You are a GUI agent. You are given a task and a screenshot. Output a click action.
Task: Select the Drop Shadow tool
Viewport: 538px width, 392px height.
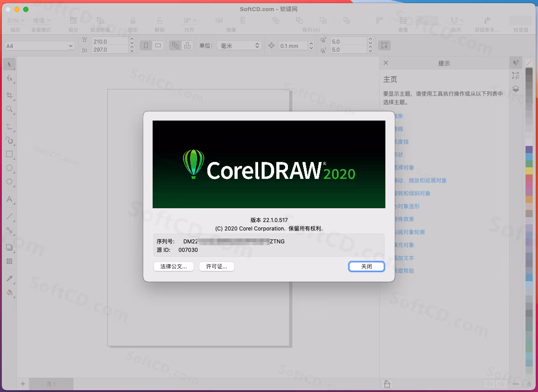9,247
